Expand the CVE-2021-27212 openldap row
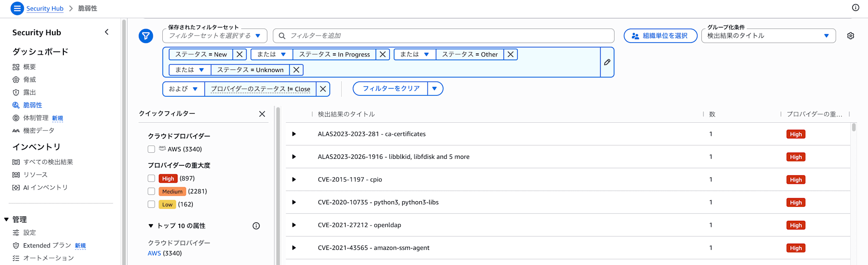This screenshot has height=265, width=868. point(294,225)
